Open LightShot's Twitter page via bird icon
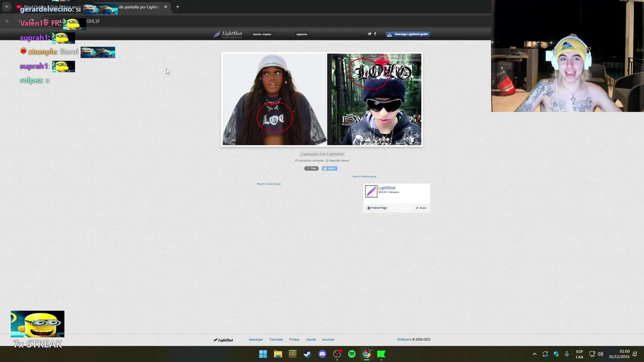 369,34
